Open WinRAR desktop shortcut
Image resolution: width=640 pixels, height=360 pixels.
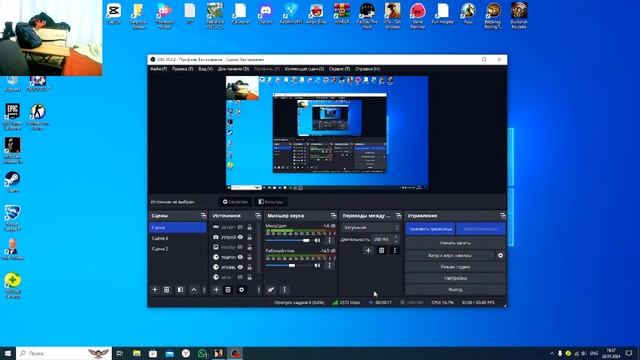342,13
